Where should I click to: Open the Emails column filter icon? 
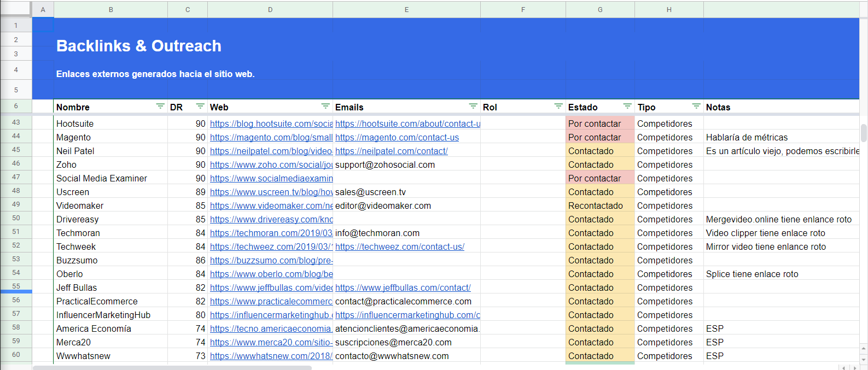tap(473, 106)
